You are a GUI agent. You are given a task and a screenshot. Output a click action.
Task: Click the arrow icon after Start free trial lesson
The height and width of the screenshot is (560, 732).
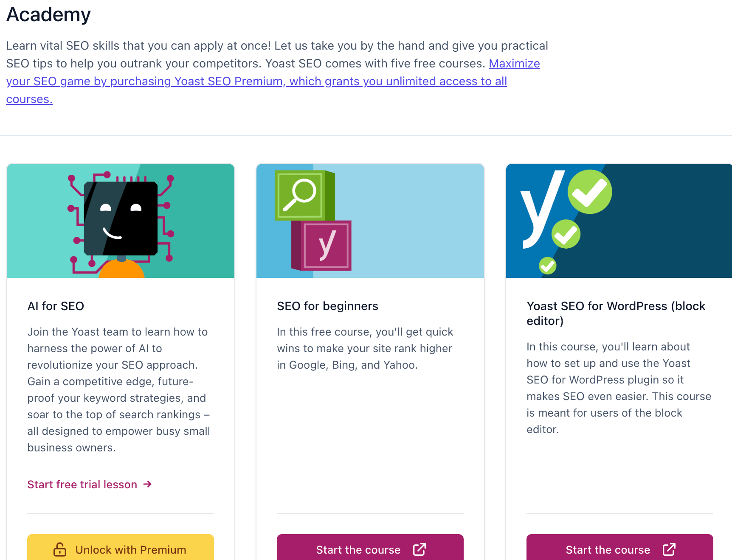[x=147, y=484]
